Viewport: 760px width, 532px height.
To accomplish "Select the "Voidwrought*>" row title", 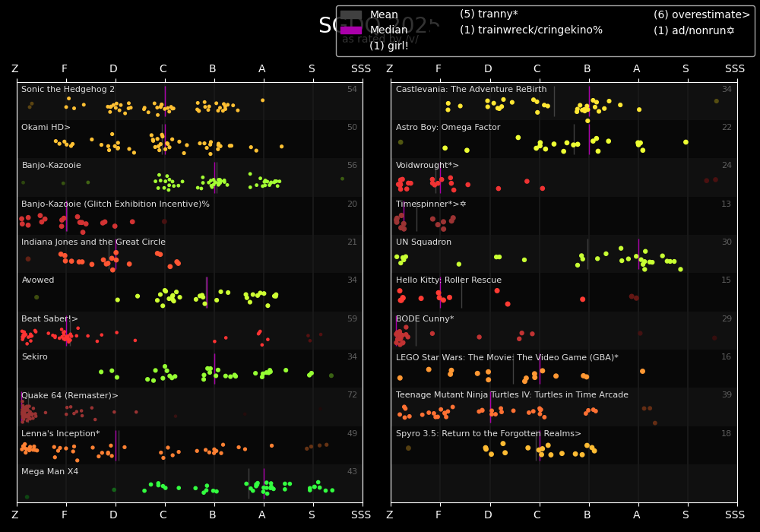I will [427, 165].
